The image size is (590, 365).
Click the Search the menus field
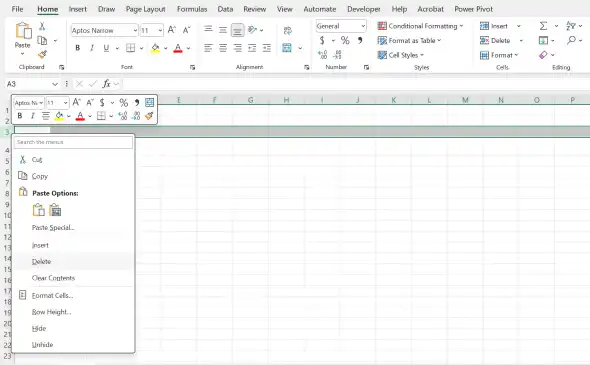pos(73,142)
